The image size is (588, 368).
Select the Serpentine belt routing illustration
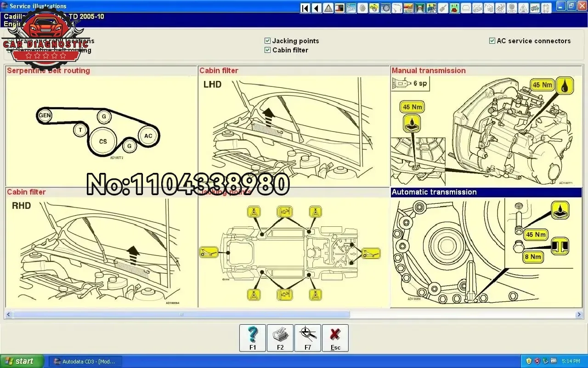point(102,126)
